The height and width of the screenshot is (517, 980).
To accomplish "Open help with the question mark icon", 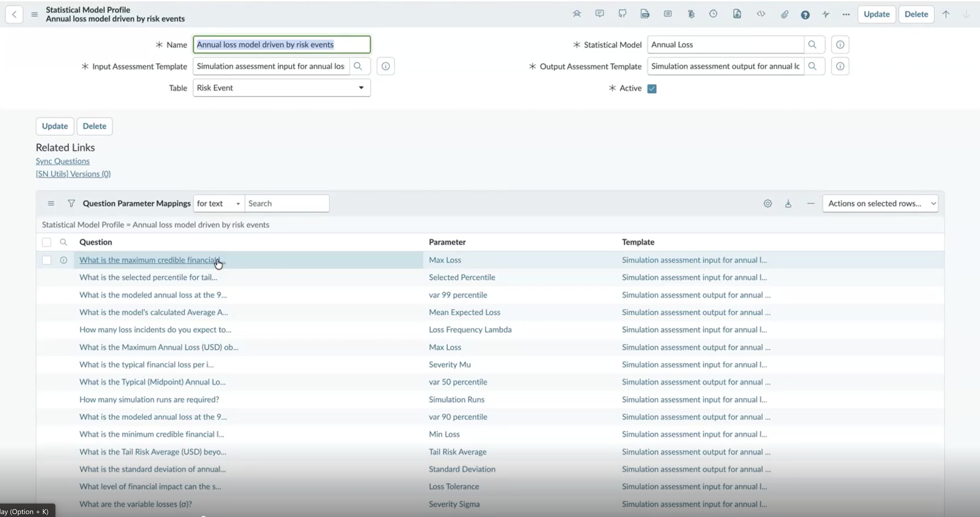I will pos(805,15).
